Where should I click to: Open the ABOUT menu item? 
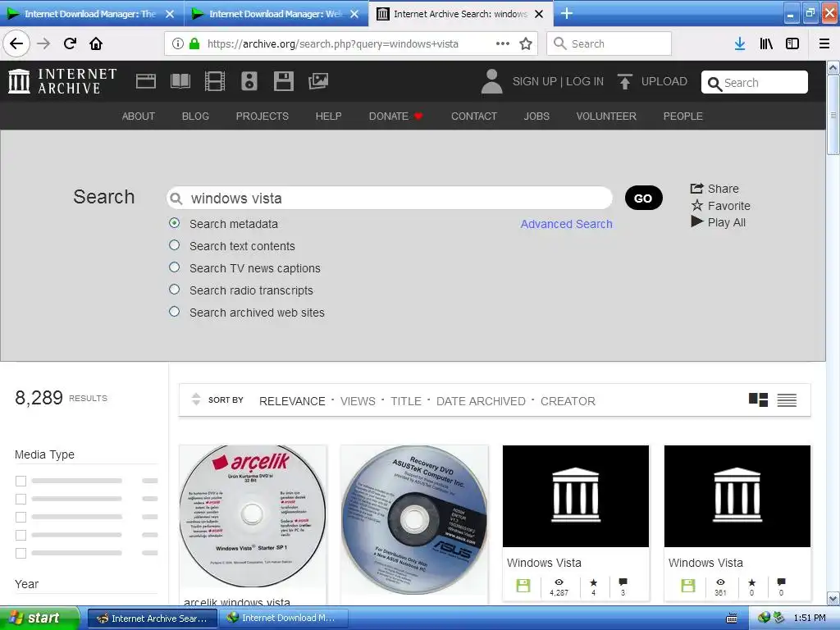[138, 116]
